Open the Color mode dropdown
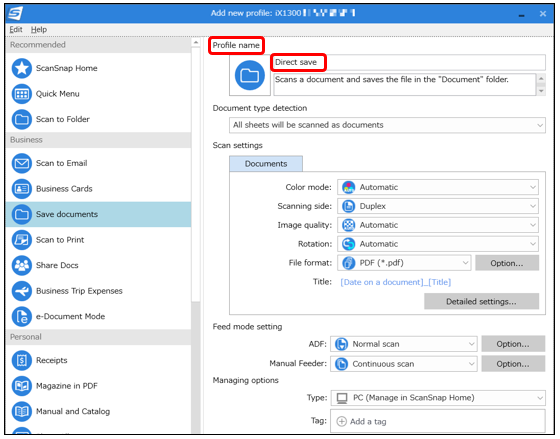 coord(438,187)
